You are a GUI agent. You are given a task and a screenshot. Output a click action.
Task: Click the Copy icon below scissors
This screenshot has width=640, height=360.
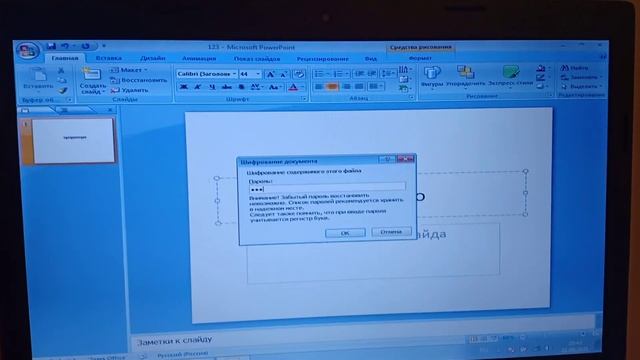tap(61, 80)
